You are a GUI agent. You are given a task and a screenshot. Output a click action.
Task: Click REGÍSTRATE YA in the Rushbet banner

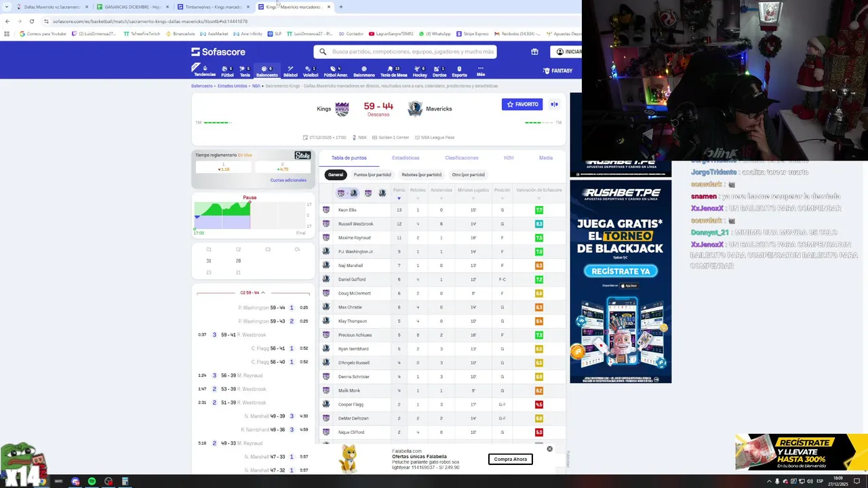pyautogui.click(x=620, y=271)
